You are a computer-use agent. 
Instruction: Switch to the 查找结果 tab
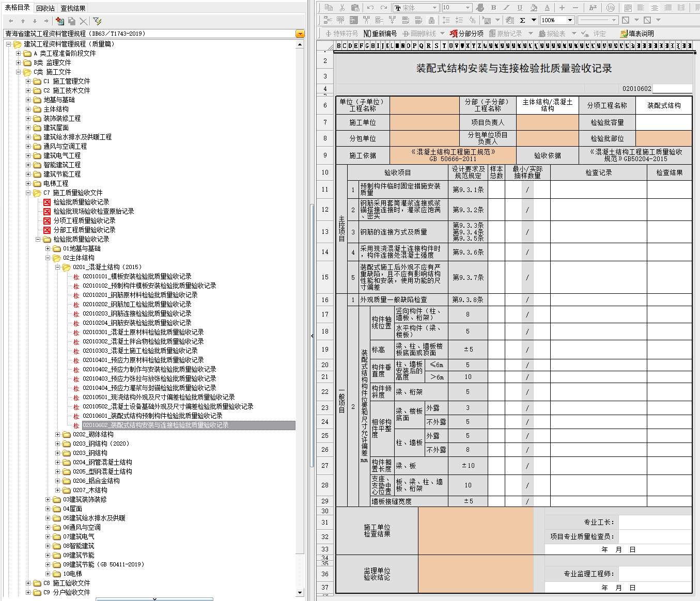73,8
